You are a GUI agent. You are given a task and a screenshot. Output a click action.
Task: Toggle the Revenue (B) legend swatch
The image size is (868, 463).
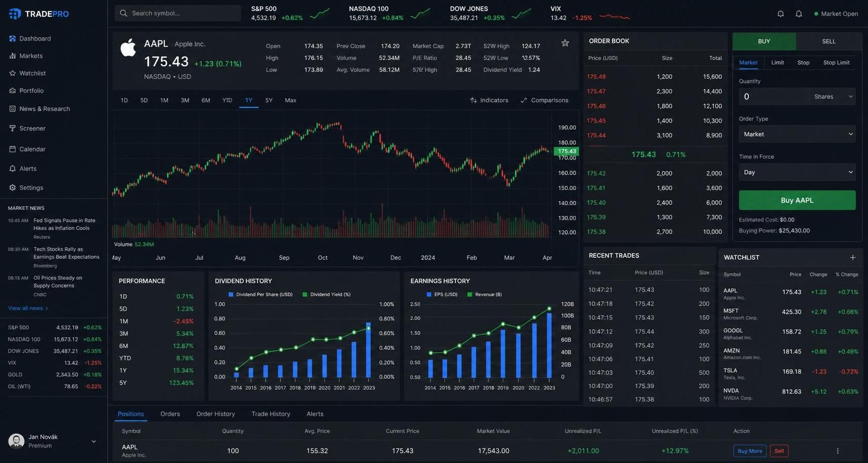[470, 295]
